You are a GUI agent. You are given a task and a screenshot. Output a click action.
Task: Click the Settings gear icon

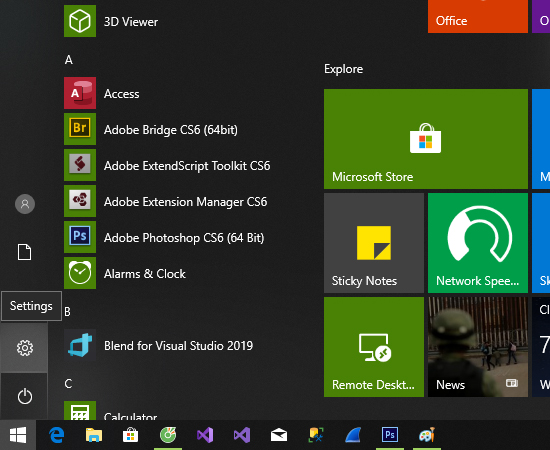pyautogui.click(x=25, y=348)
